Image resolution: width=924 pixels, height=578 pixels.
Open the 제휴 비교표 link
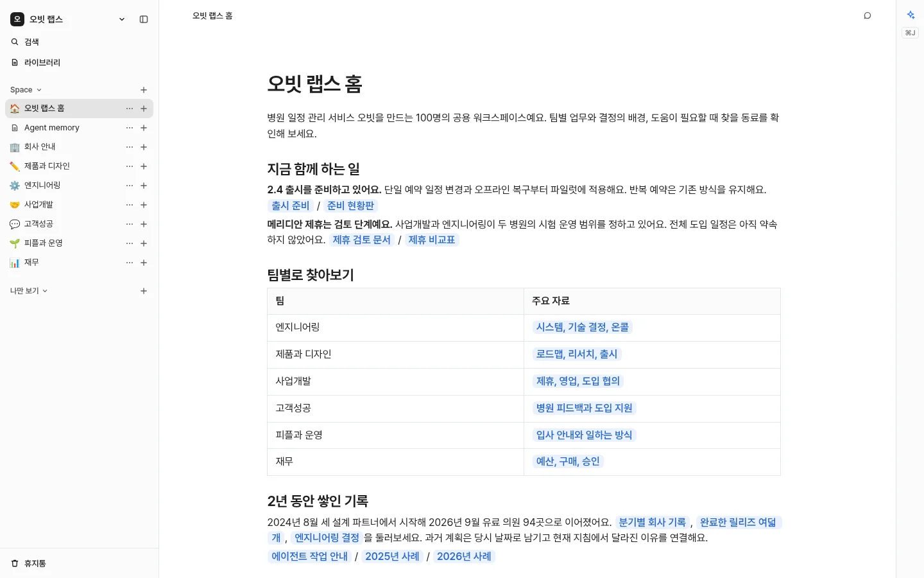pyautogui.click(x=432, y=240)
